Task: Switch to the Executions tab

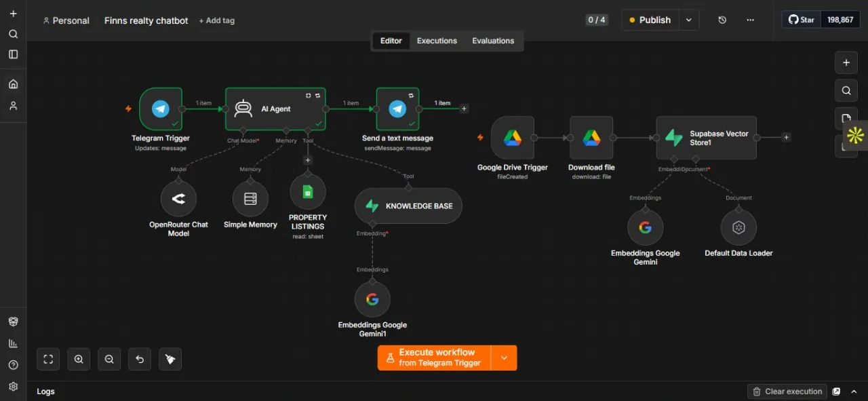Action: 437,41
